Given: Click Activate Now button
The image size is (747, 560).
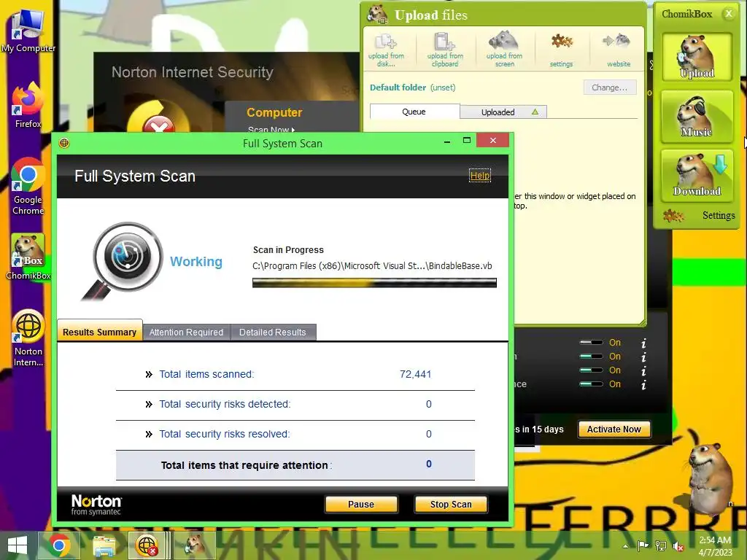Looking at the screenshot, I should (614, 429).
